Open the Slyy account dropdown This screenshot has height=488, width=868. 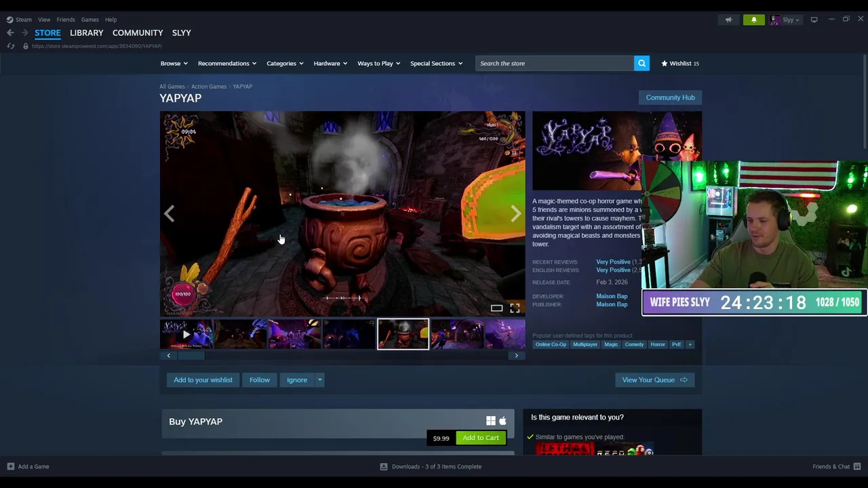click(x=785, y=20)
